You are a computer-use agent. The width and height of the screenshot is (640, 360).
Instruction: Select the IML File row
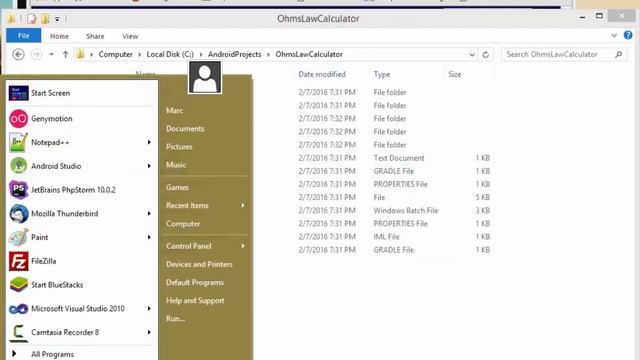(394, 237)
